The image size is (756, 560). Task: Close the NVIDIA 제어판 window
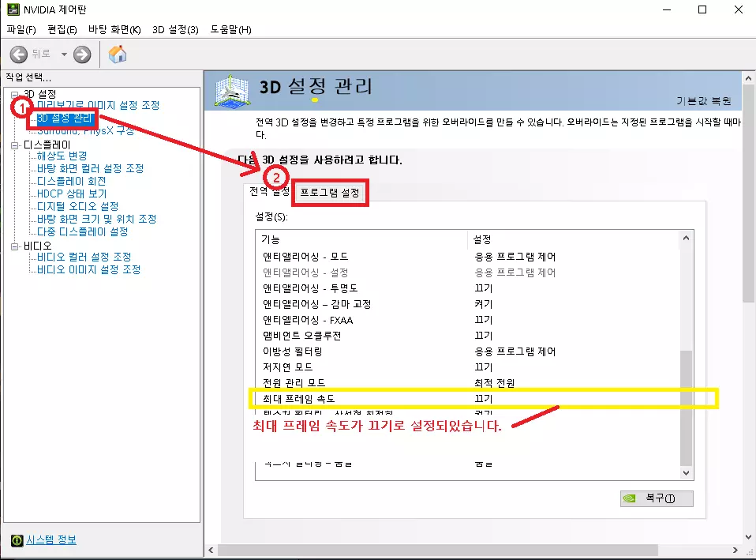pos(738,9)
